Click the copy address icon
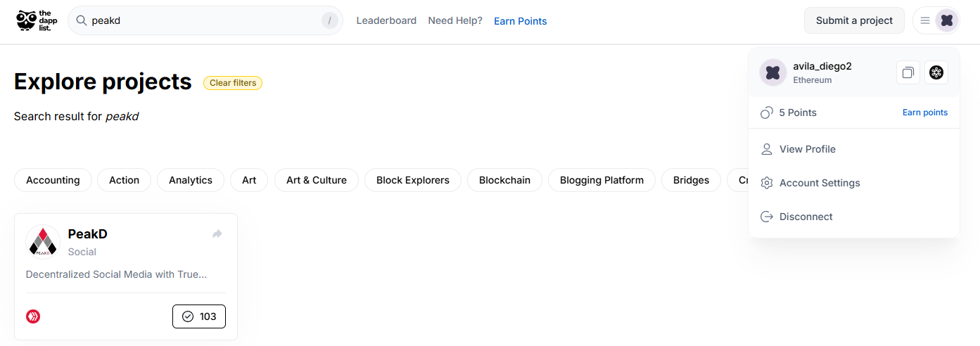 click(x=908, y=72)
